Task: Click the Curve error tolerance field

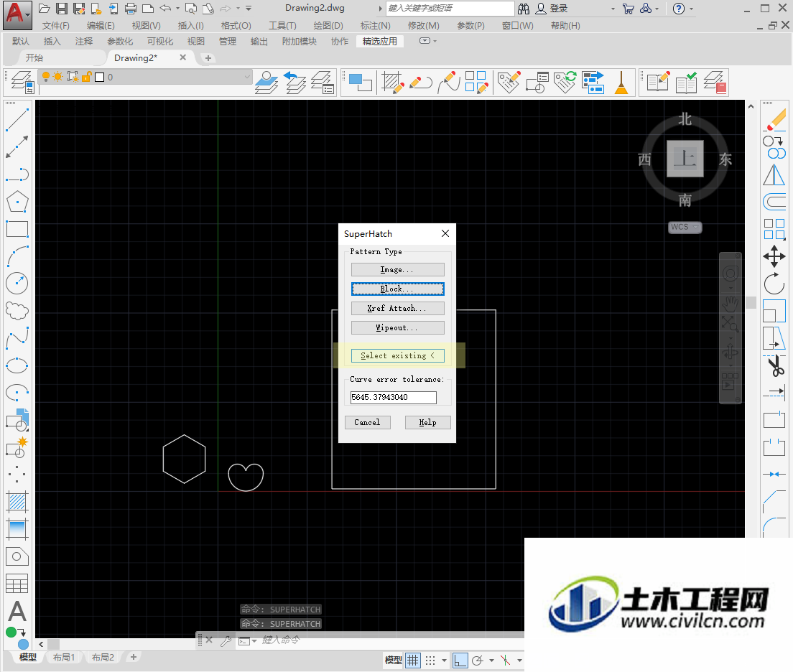Action: tap(394, 397)
